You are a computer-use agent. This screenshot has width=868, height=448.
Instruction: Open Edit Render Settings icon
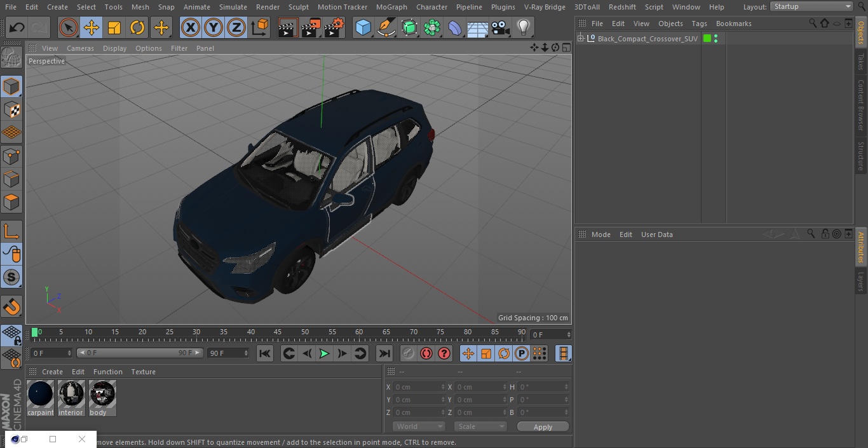[334, 27]
